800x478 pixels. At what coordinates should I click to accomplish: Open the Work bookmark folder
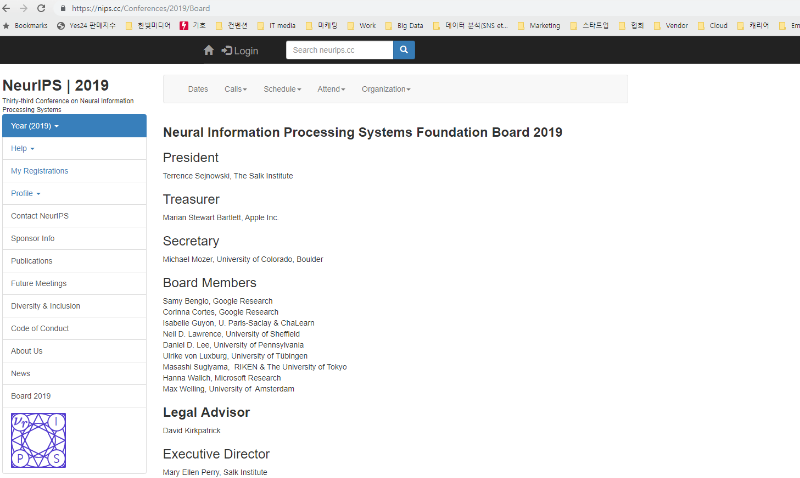pyautogui.click(x=361, y=26)
